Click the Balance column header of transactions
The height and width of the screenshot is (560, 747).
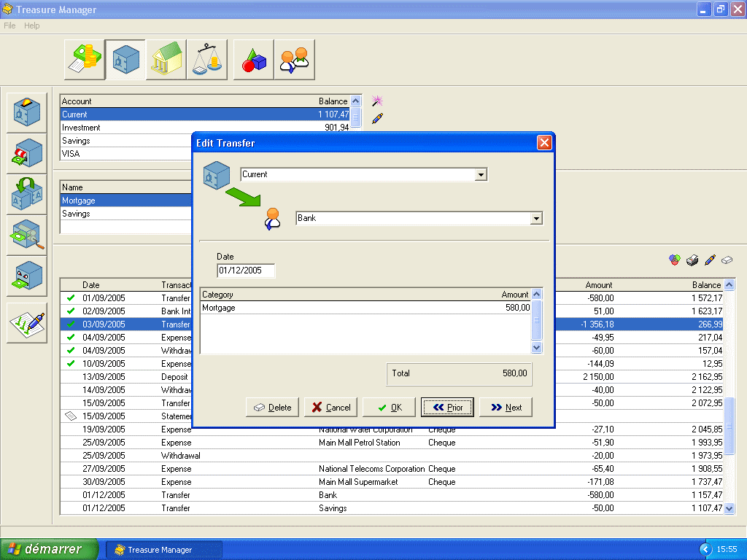(x=706, y=285)
